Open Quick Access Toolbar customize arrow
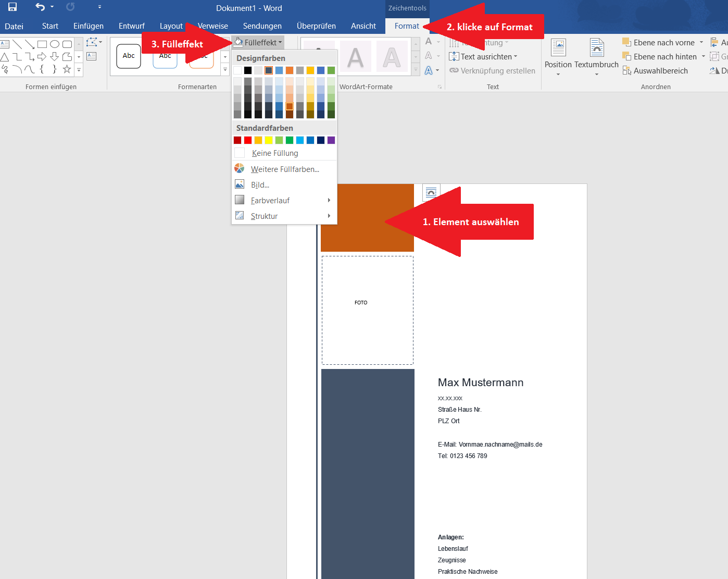 99,7
